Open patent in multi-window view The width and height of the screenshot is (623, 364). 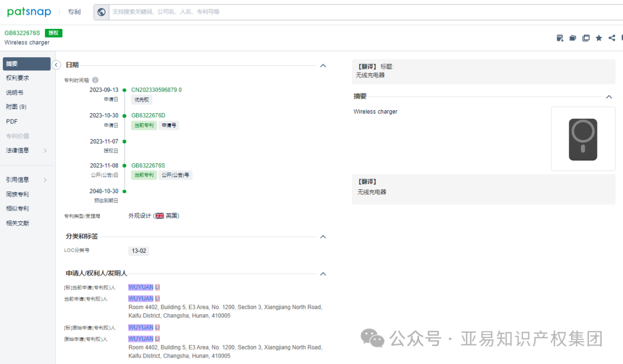point(586,37)
